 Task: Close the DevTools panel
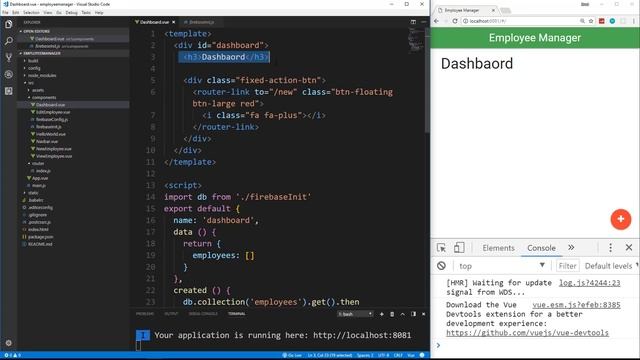629,248
